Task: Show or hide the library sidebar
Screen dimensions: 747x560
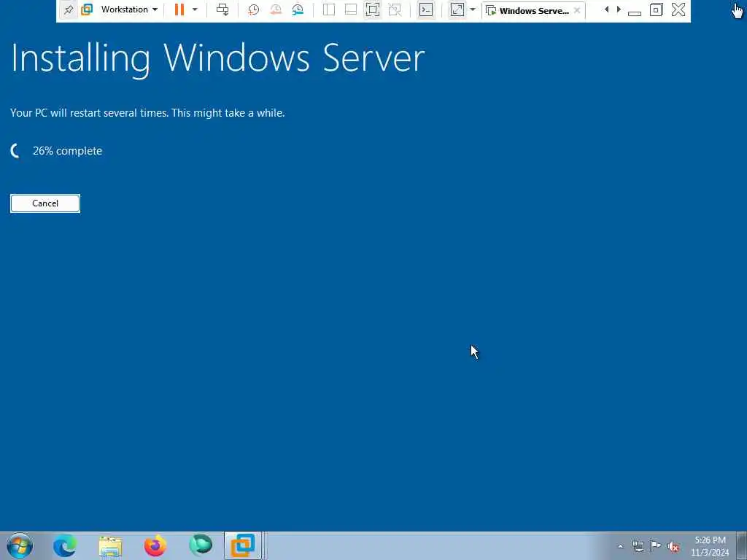Action: [329, 9]
